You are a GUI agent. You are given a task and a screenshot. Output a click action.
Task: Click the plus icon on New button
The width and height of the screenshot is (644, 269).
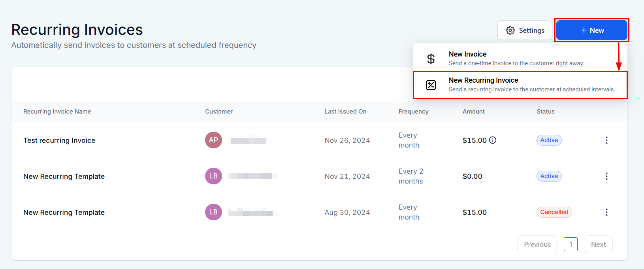[584, 30]
